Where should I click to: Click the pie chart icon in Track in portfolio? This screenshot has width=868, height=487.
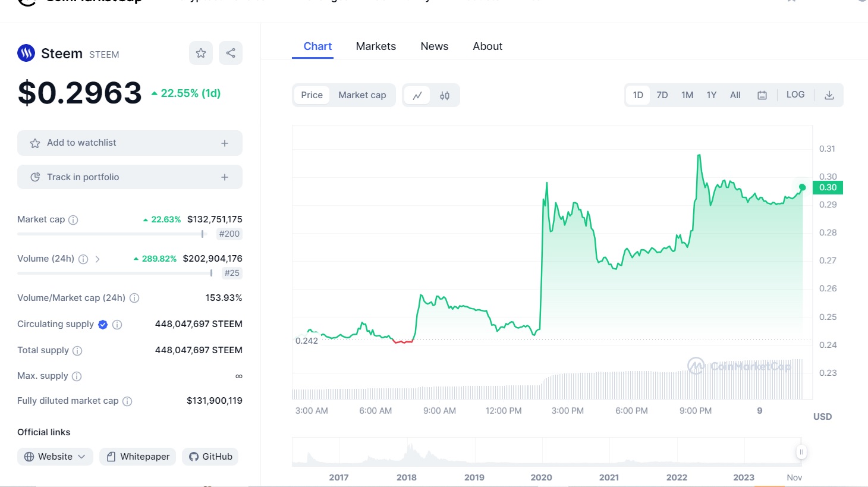(x=35, y=177)
